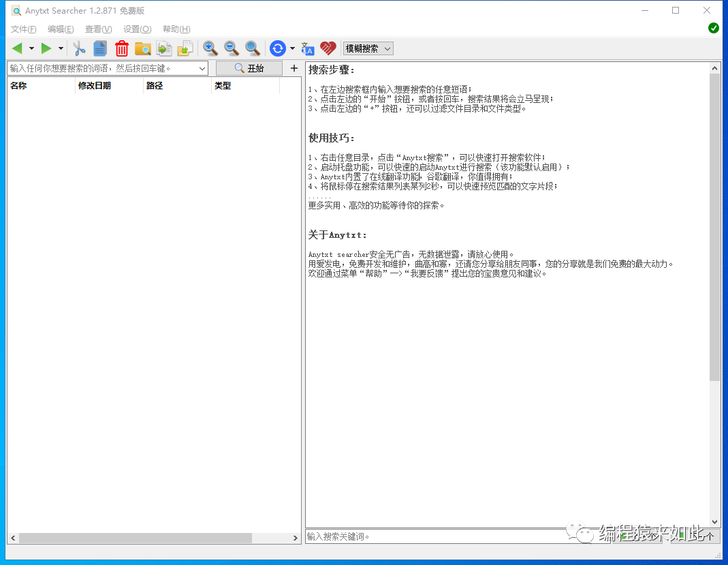Minimize the Anytxt Searcher window

point(645,10)
